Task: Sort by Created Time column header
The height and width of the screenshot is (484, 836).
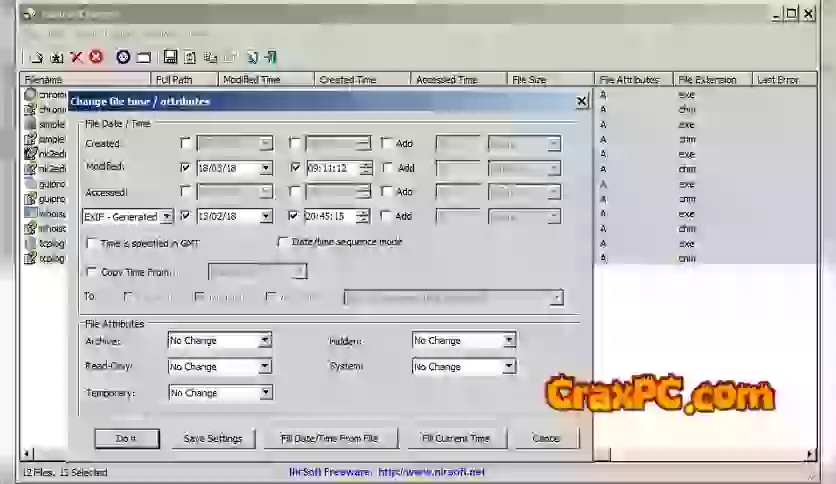Action: [363, 79]
